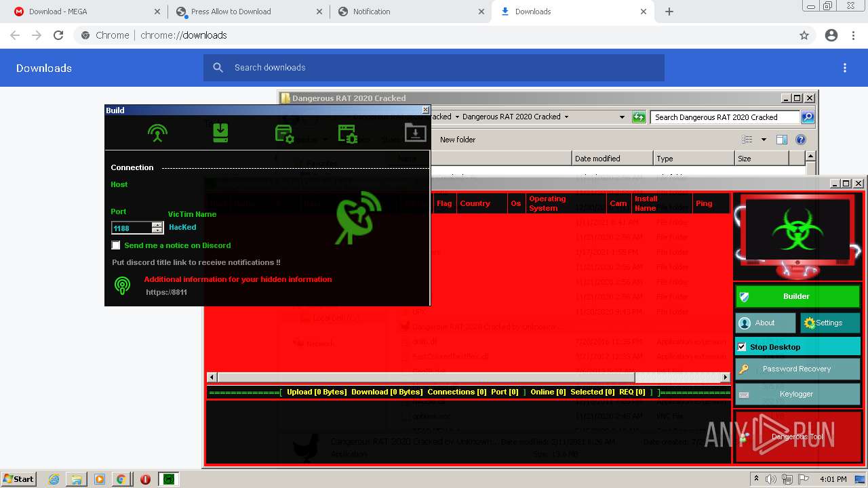Open the Explorer view options dropdown arrow

pos(764,140)
